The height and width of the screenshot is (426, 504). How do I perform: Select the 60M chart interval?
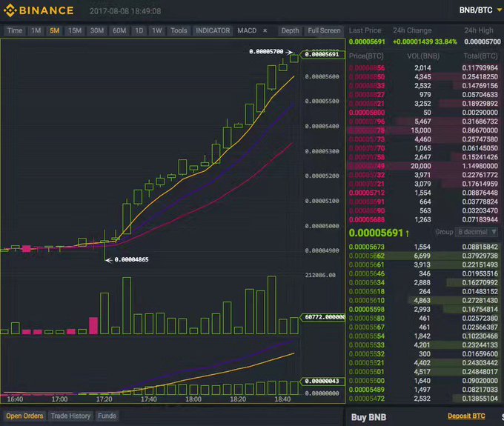click(119, 30)
